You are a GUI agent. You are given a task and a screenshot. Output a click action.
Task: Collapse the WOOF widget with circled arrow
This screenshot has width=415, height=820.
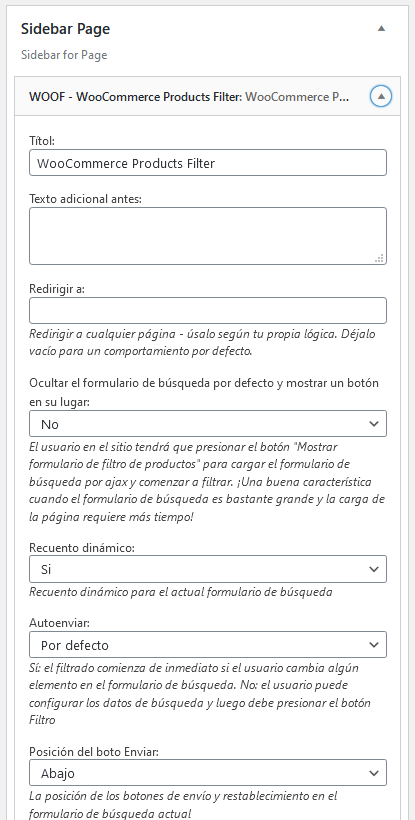tap(381, 96)
